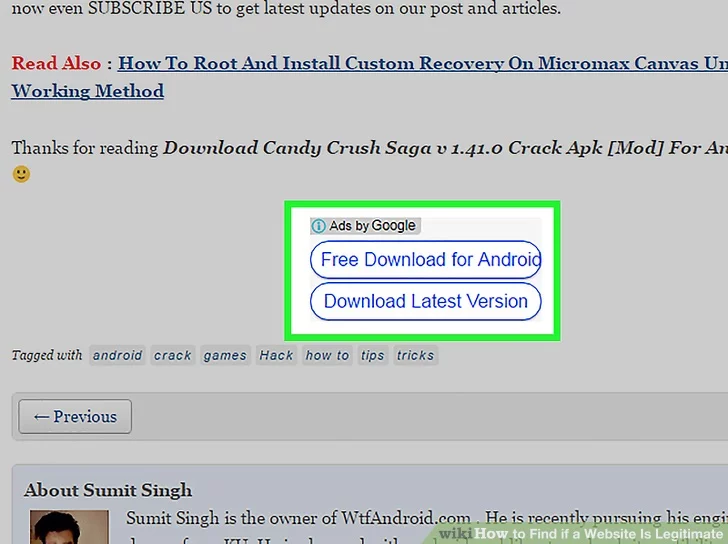Click Sumit Singh's author photo
The image size is (728, 544).
tap(69, 527)
